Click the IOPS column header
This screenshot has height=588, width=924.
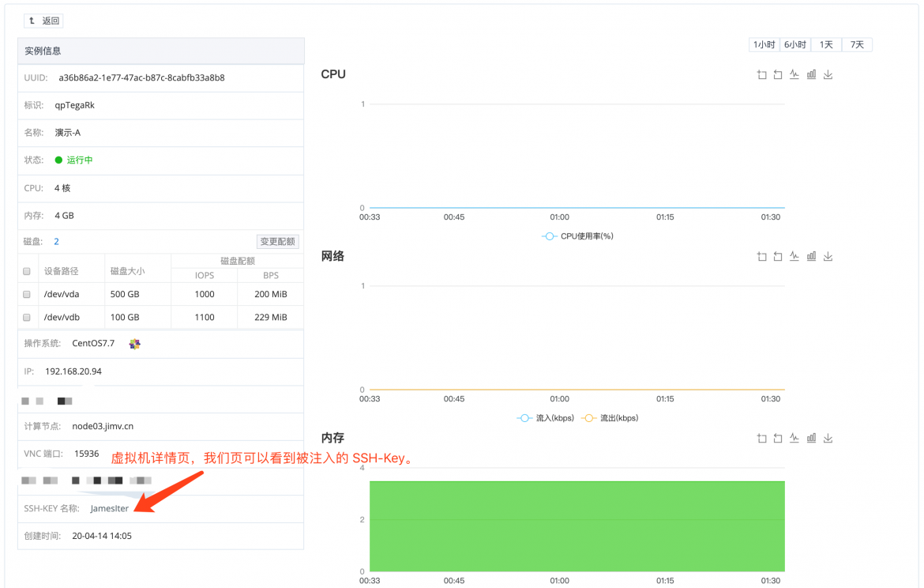click(x=205, y=275)
